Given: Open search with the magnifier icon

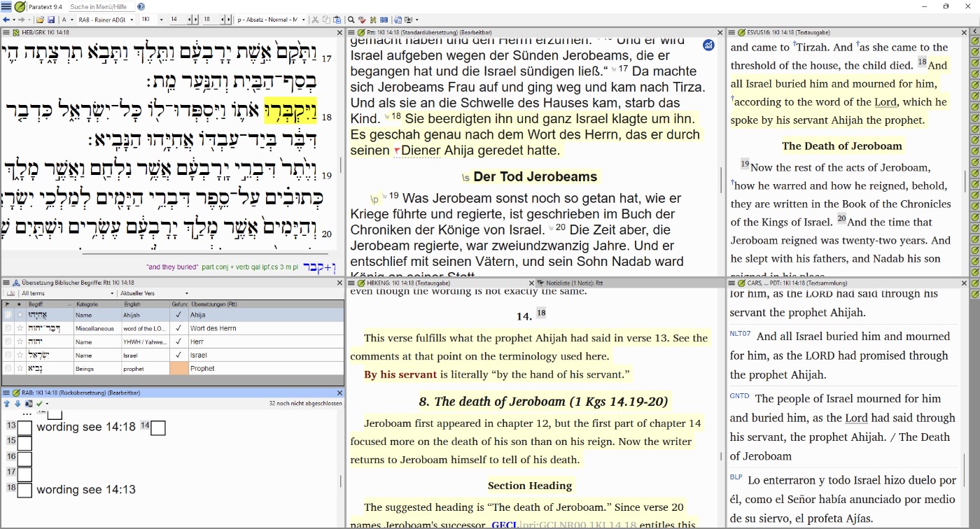Looking at the screenshot, I should 351,20.
